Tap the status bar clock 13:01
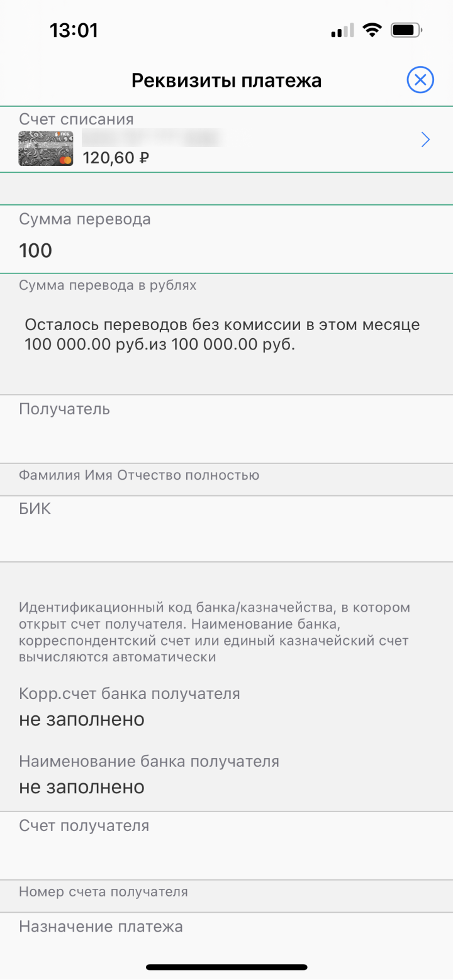The image size is (453, 980). click(74, 30)
